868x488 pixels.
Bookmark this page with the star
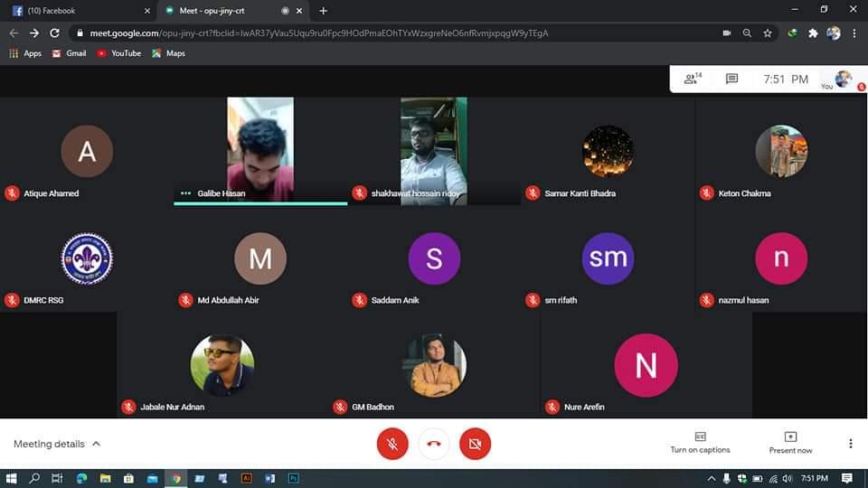[768, 33]
